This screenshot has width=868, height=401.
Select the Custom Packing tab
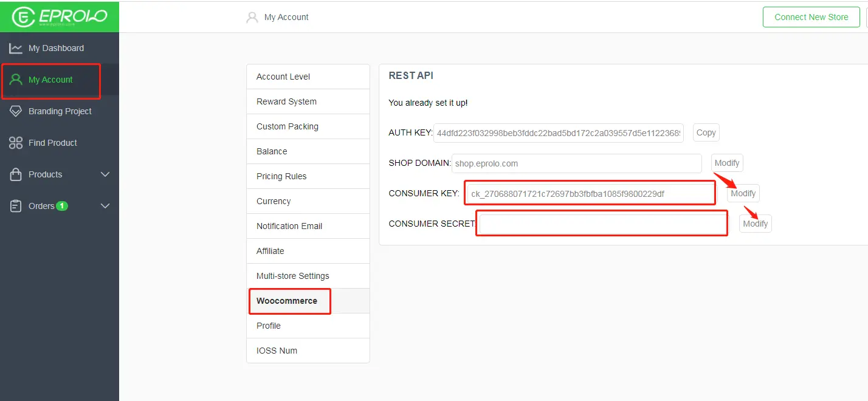308,126
